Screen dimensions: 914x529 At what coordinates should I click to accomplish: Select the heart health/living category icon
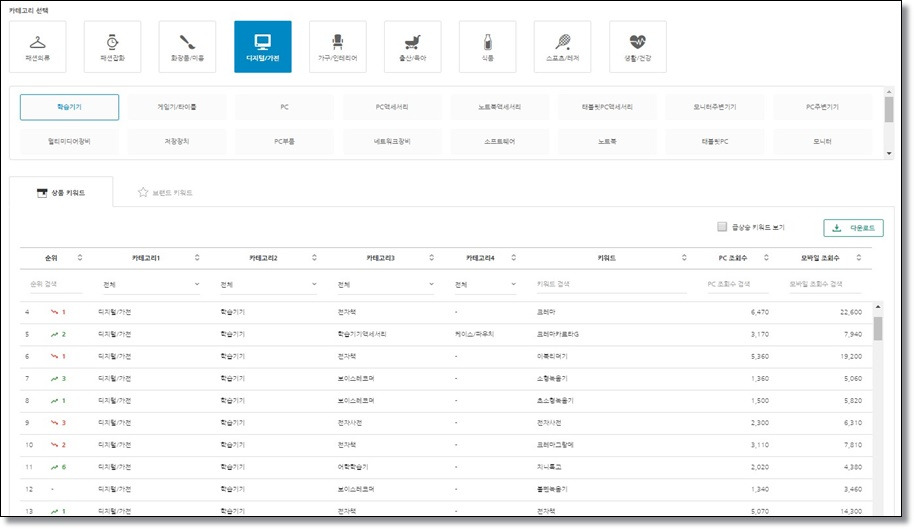click(x=638, y=42)
